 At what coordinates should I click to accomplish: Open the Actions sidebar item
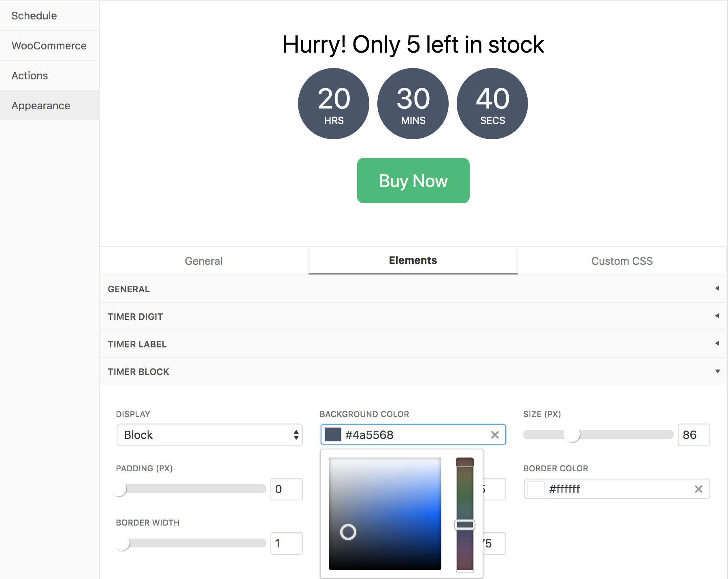[30, 76]
